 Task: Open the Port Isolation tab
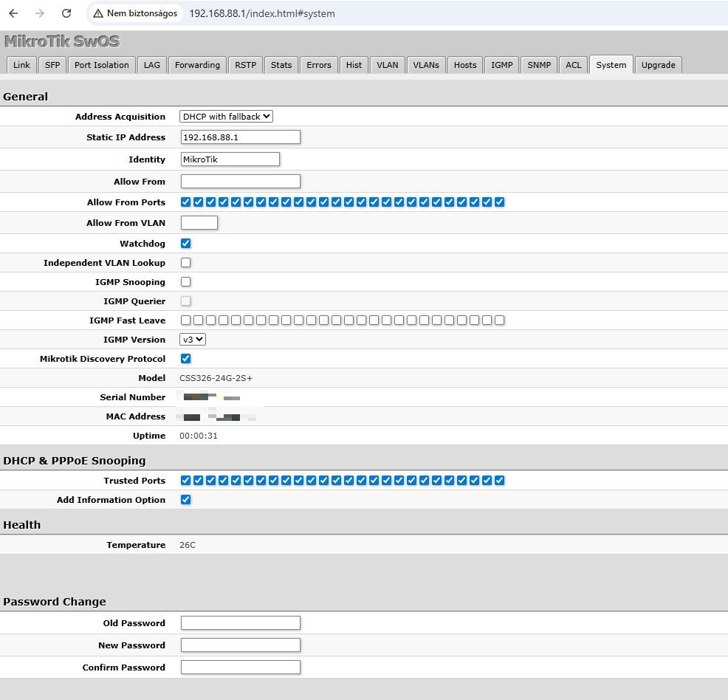click(x=102, y=65)
